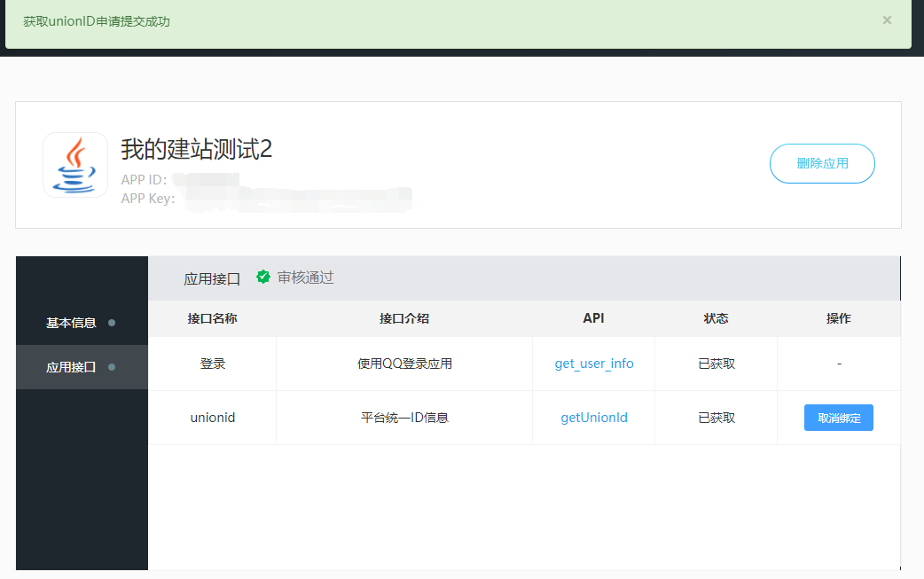Click the 审核通过 status text

point(305,278)
